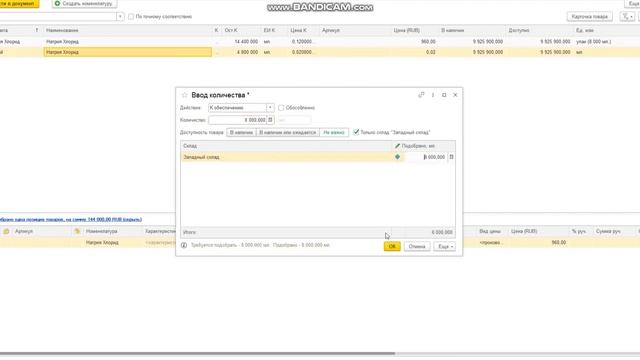Select the Натрия Хлорид row with 14 400 000
The height and width of the screenshot is (360, 640).
pyautogui.click(x=320, y=42)
